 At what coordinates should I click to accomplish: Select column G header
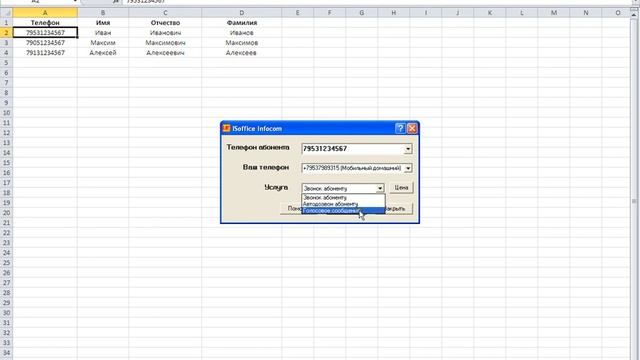(x=362, y=13)
